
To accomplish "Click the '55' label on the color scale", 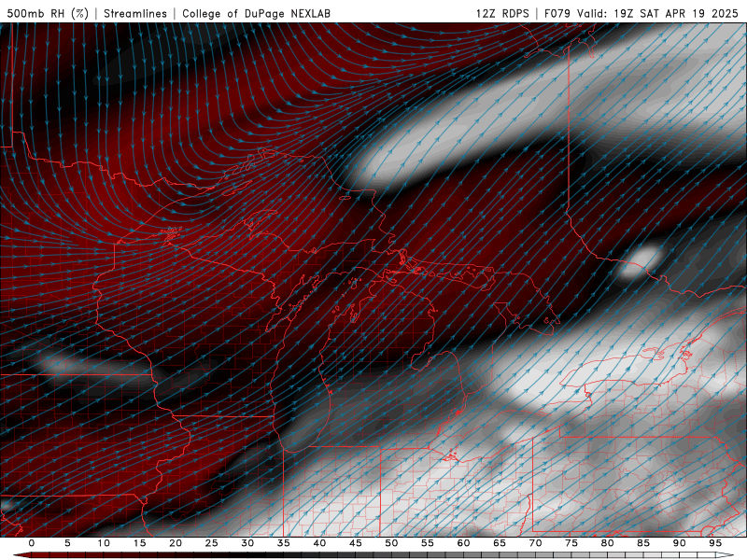I will [428, 543].
